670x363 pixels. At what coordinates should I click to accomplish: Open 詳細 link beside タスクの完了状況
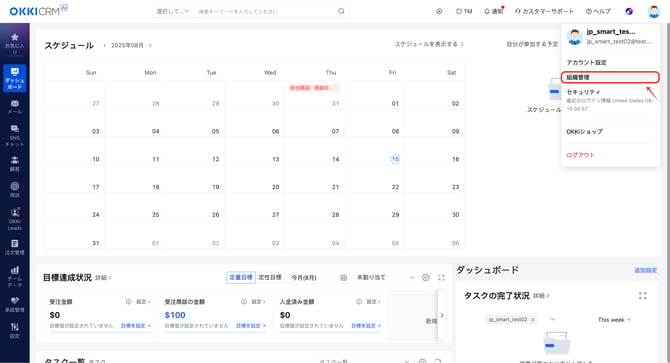(541, 296)
